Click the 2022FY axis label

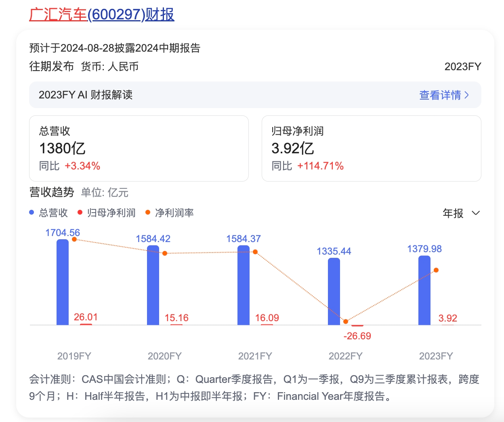346,356
